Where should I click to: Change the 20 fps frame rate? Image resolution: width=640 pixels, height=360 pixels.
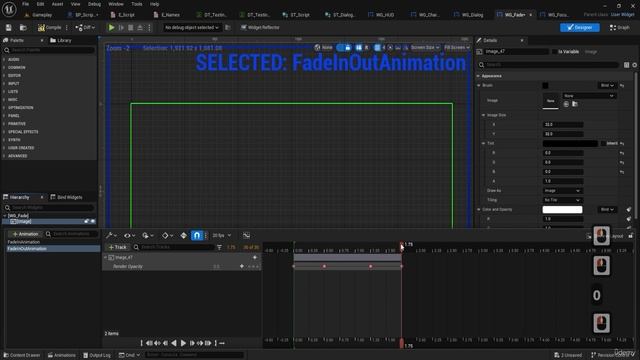click(x=222, y=236)
